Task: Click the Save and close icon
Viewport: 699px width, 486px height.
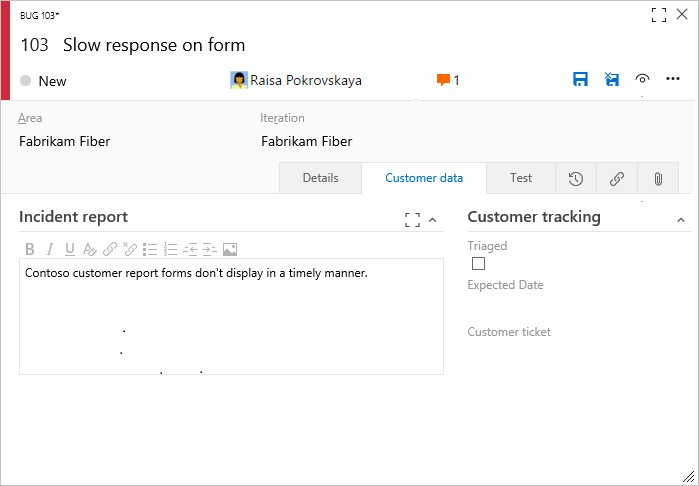Action: coord(612,79)
